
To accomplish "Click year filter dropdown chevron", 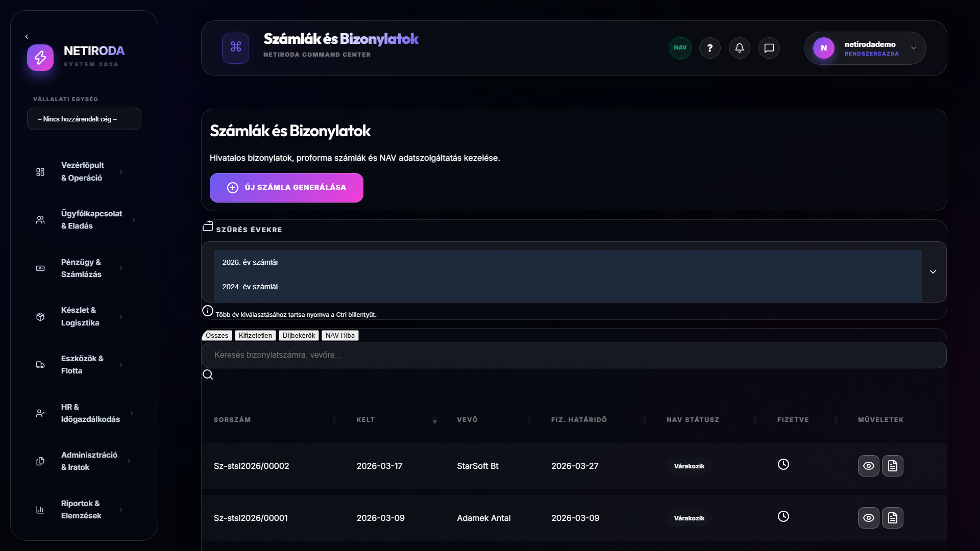I will [x=933, y=272].
